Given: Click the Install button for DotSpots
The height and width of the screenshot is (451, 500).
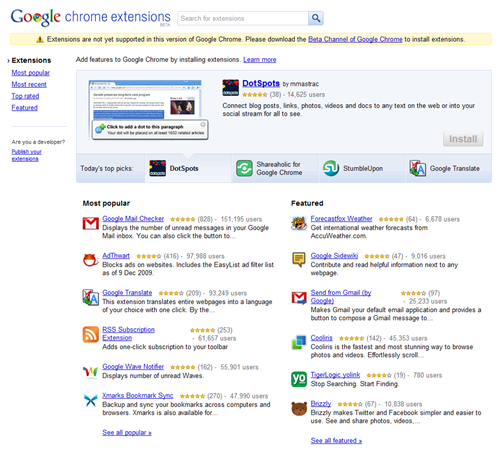Looking at the screenshot, I should [463, 139].
